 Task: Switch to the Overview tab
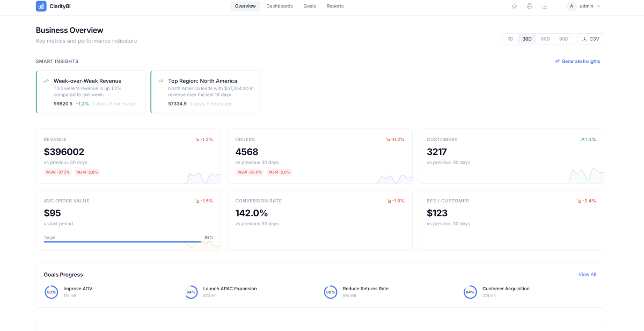(x=245, y=6)
